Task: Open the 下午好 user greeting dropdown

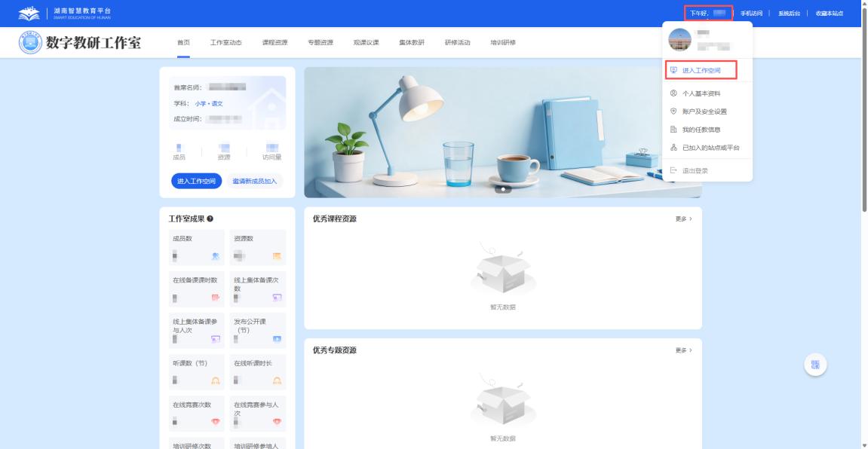Action: (708, 14)
